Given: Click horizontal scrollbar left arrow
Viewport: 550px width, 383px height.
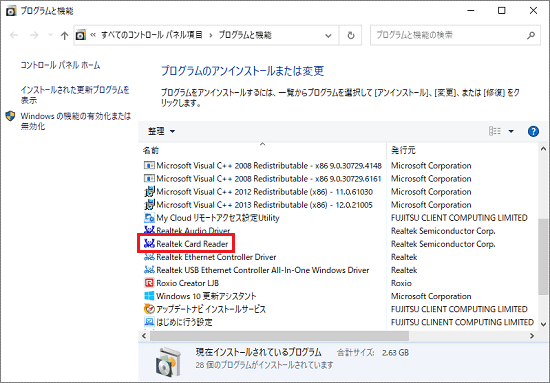Looking at the screenshot, I should click(x=144, y=336).
